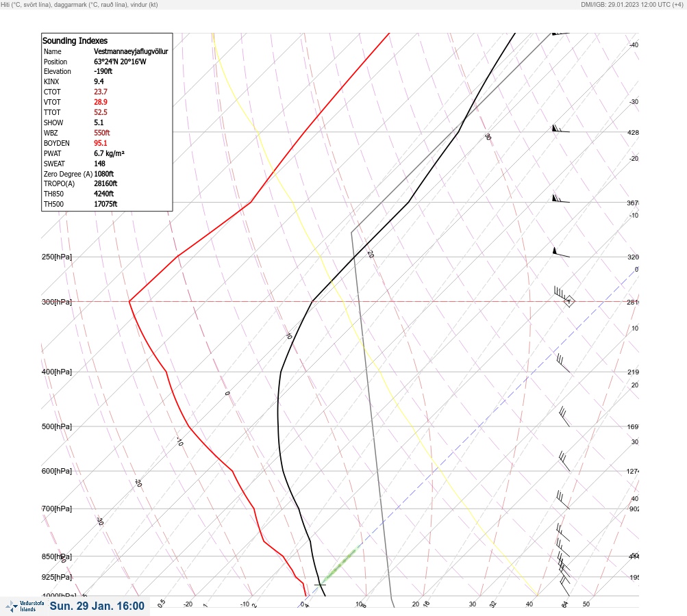
Task: Click TROPO(A) value 28160ft
Action: (105, 183)
